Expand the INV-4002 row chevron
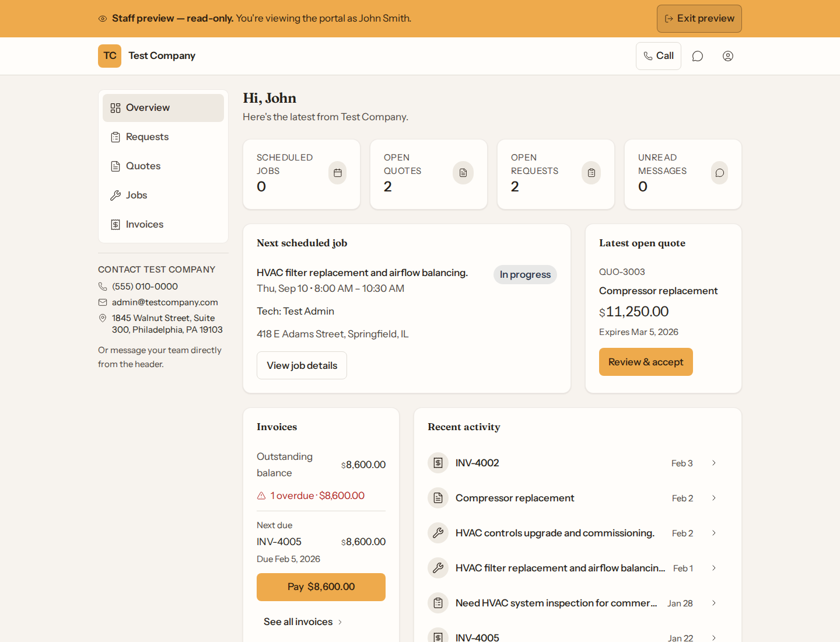The width and height of the screenshot is (840, 642). 714,463
